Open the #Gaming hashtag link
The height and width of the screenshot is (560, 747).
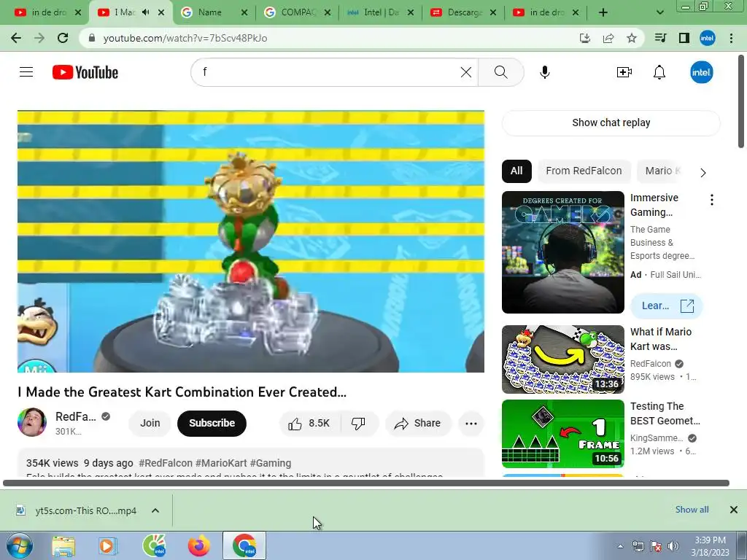click(x=271, y=463)
